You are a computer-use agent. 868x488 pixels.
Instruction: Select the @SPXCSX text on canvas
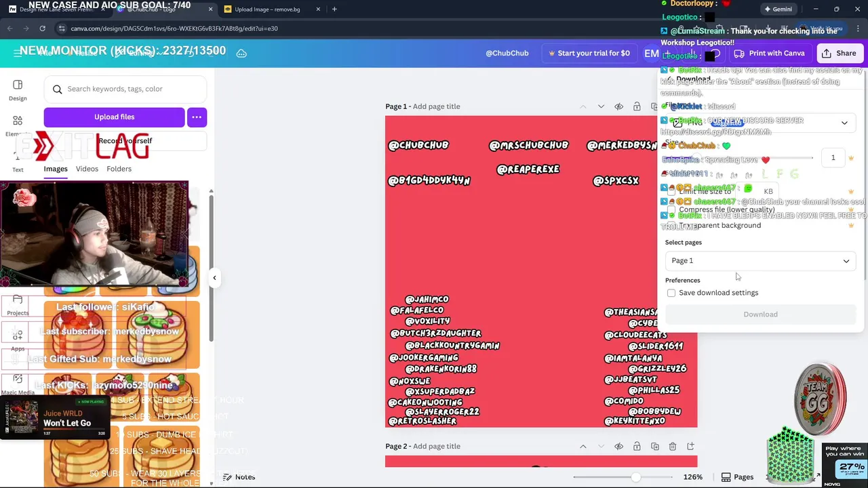pyautogui.click(x=616, y=181)
